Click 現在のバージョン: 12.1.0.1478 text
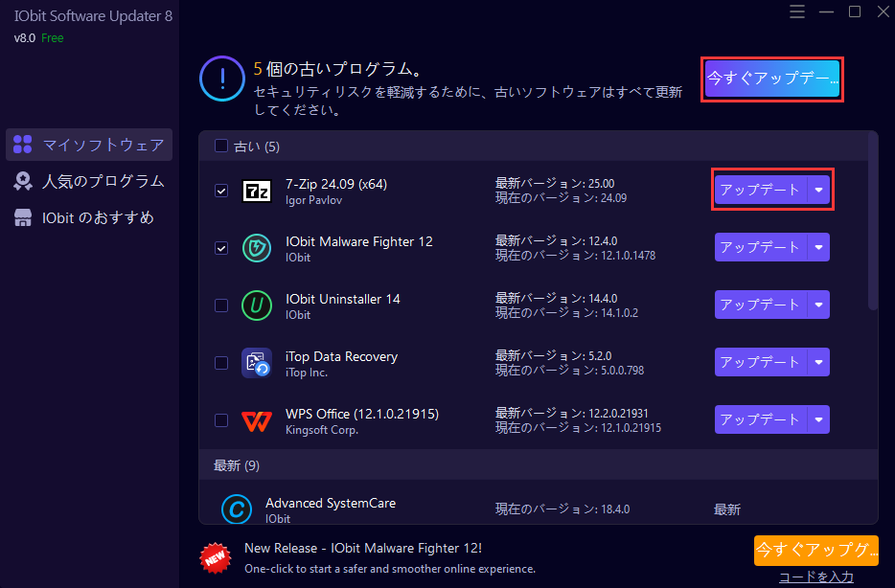The image size is (895, 588). tap(575, 255)
